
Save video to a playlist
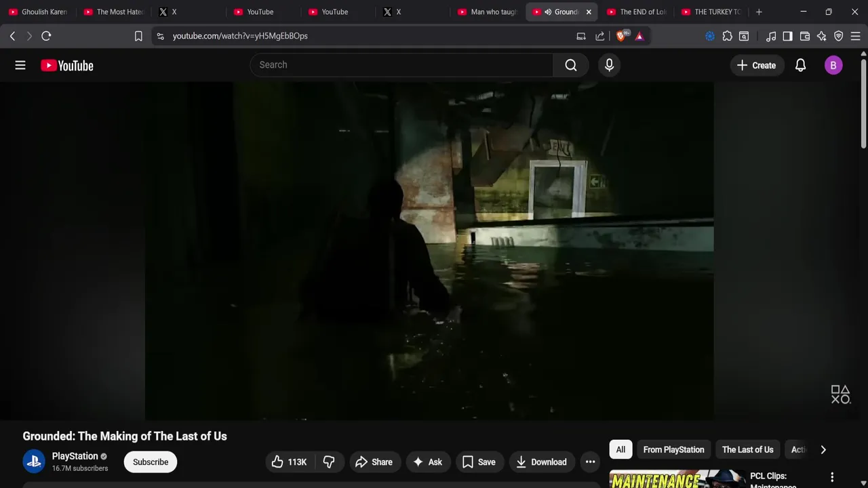pos(479,462)
